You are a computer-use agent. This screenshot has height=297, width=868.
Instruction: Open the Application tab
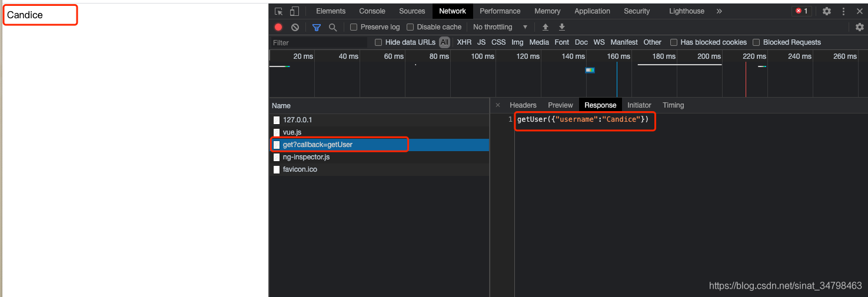592,11
